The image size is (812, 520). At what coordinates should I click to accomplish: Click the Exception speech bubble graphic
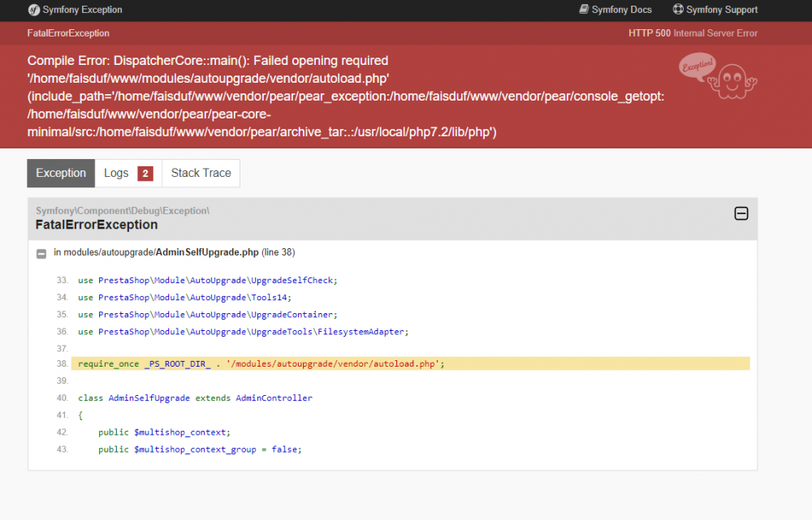[697, 67]
